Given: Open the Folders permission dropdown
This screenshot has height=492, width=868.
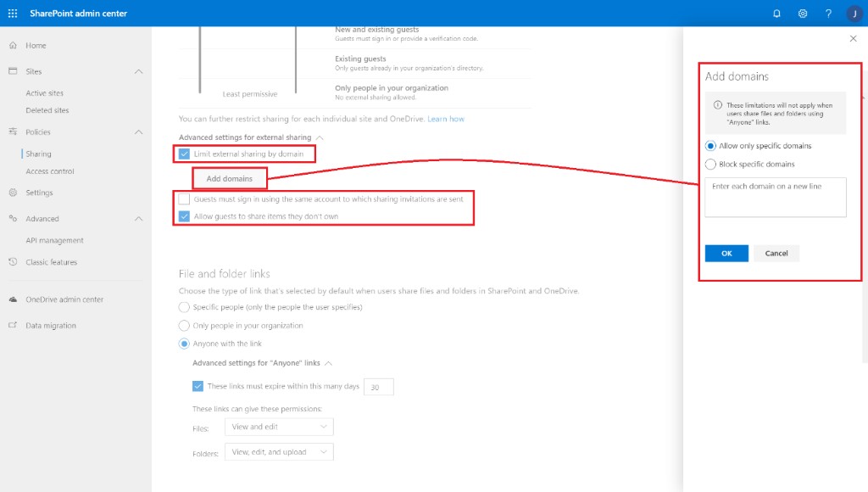Looking at the screenshot, I should click(x=279, y=452).
